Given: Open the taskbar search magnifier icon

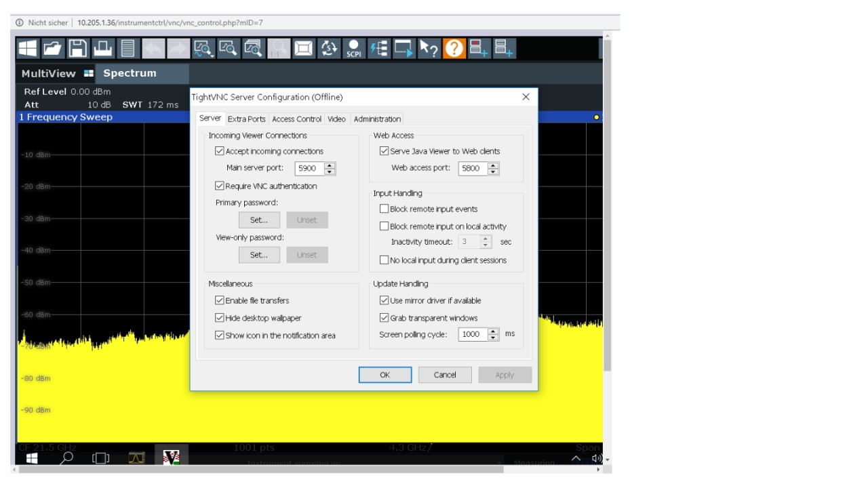Looking at the screenshot, I should pyautogui.click(x=67, y=458).
